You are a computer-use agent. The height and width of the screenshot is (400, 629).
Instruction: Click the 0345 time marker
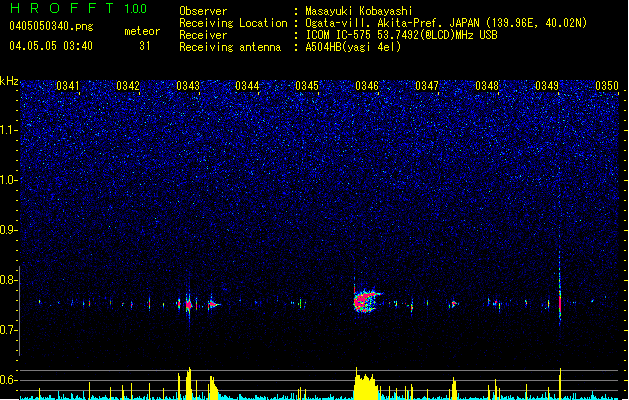307,85
